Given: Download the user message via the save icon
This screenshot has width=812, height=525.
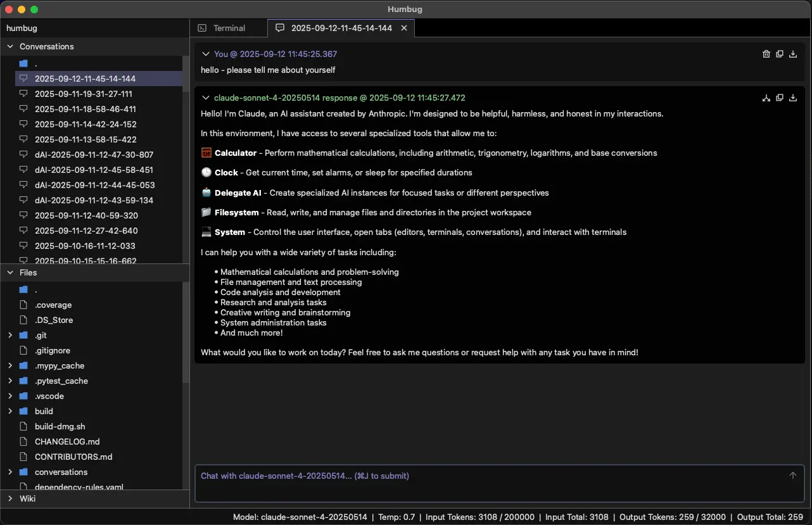Looking at the screenshot, I should coord(792,54).
